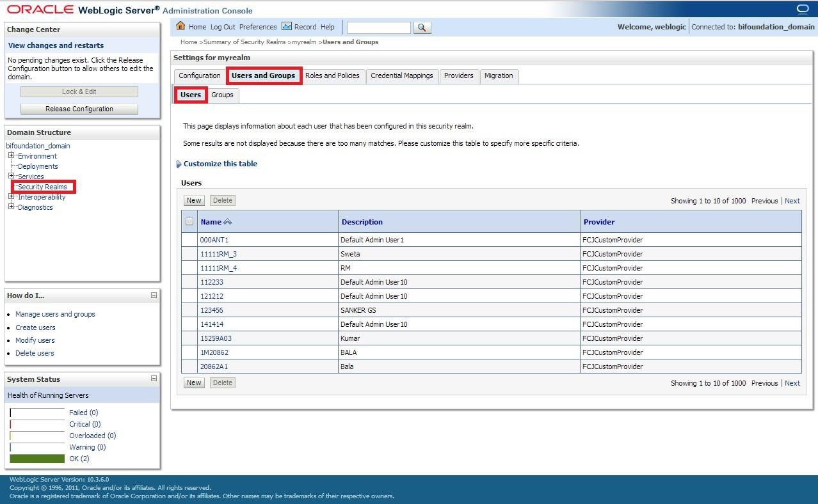The width and height of the screenshot is (818, 504).
Task: Click the Home breadcrumb link
Action: [189, 42]
